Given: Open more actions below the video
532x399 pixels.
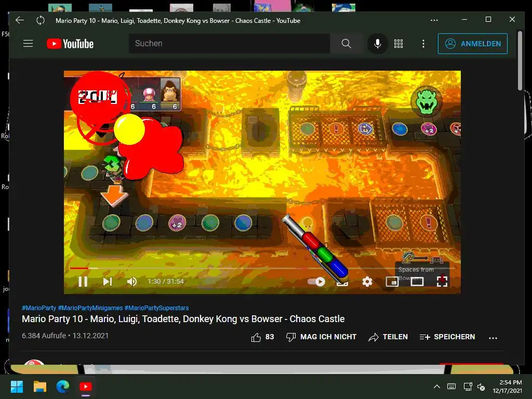Looking at the screenshot, I should (x=493, y=338).
